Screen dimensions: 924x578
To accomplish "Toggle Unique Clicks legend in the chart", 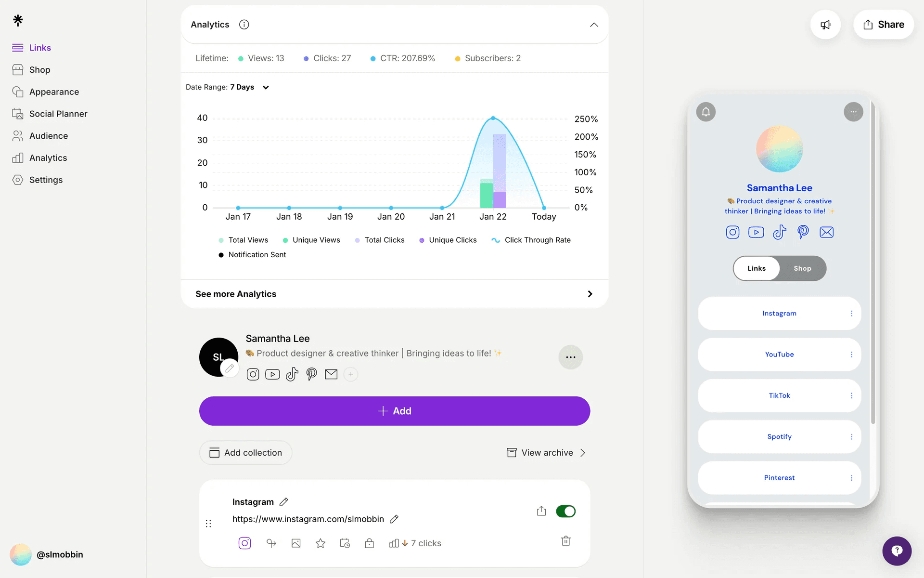I will (x=448, y=240).
